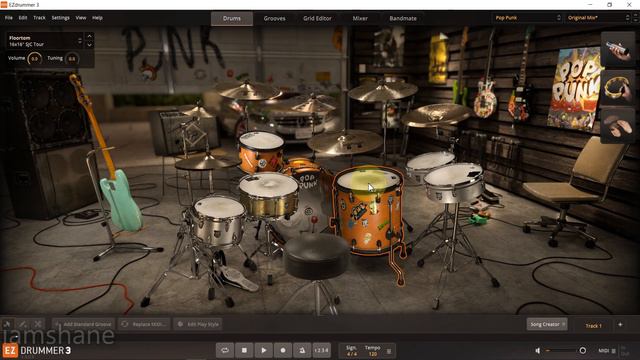Click the Edit Play Style button
This screenshot has width=640, height=360.
(198, 324)
